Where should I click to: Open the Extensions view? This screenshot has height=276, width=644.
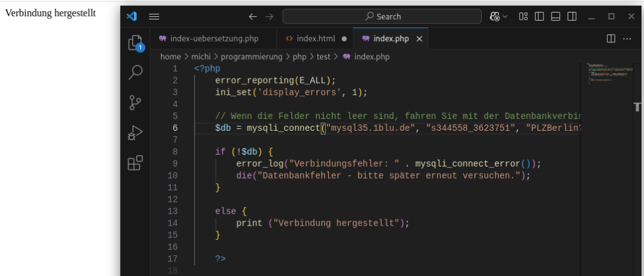135,163
